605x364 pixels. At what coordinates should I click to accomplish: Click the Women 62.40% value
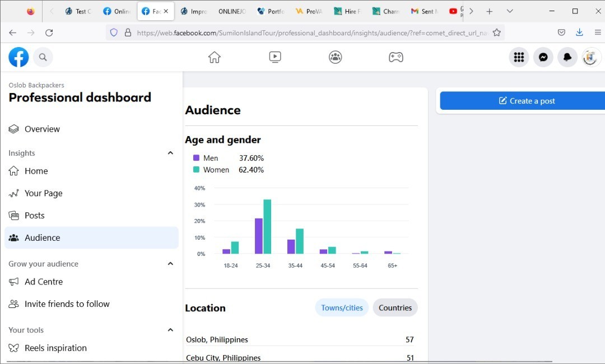point(251,170)
